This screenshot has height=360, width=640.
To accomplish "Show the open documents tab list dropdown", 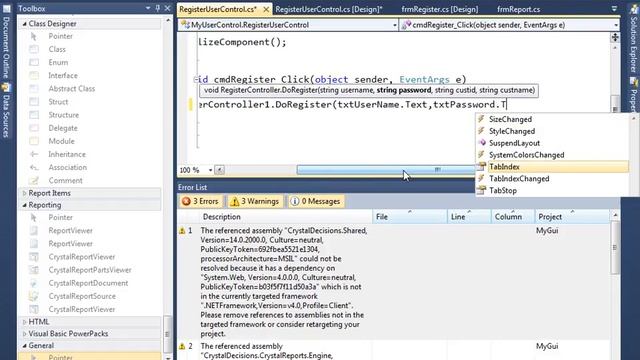I will pyautogui.click(x=614, y=9).
